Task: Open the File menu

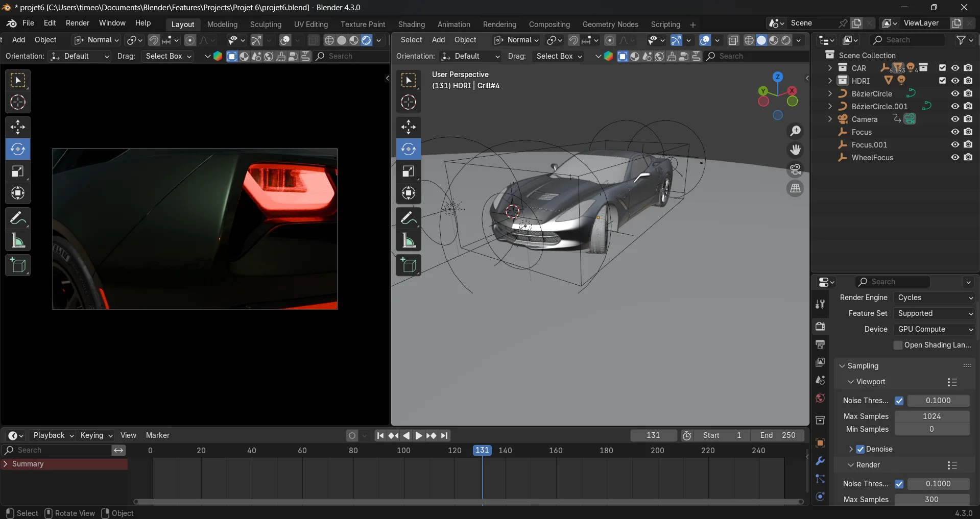Action: click(28, 23)
